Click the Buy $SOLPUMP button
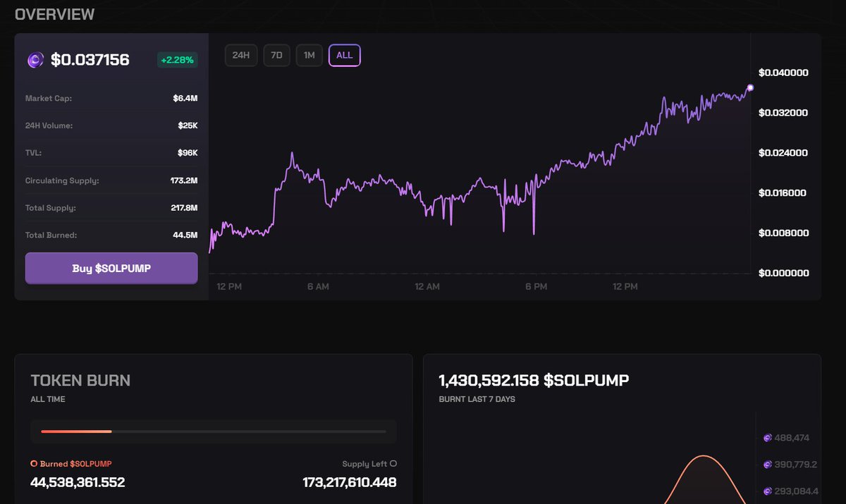The width and height of the screenshot is (846, 504). (x=111, y=269)
